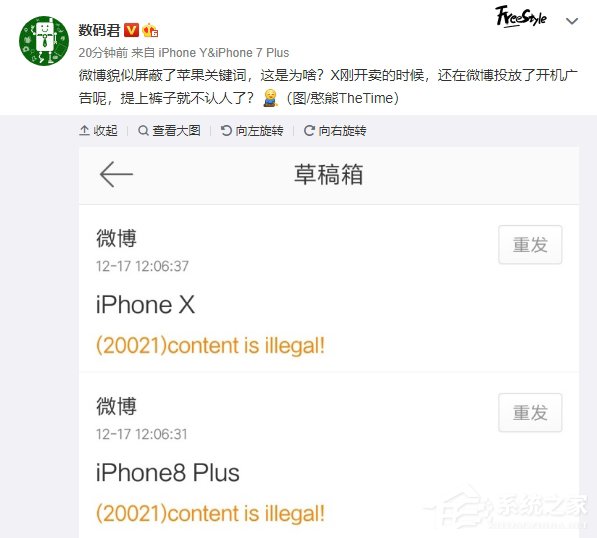Screen dimensions: 597x538
Task: Open full image with 查看大图
Action: coord(169,131)
